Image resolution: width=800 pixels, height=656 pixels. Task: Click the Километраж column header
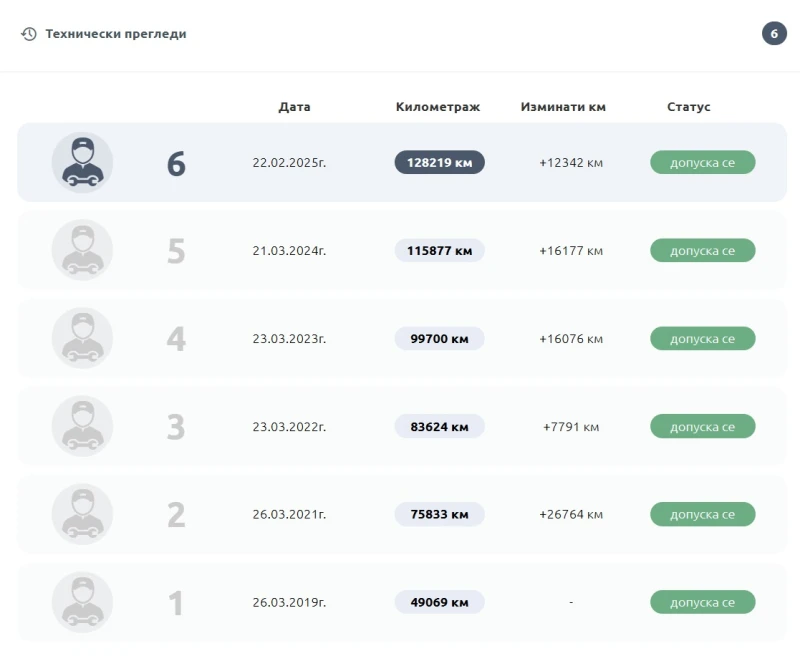click(438, 107)
